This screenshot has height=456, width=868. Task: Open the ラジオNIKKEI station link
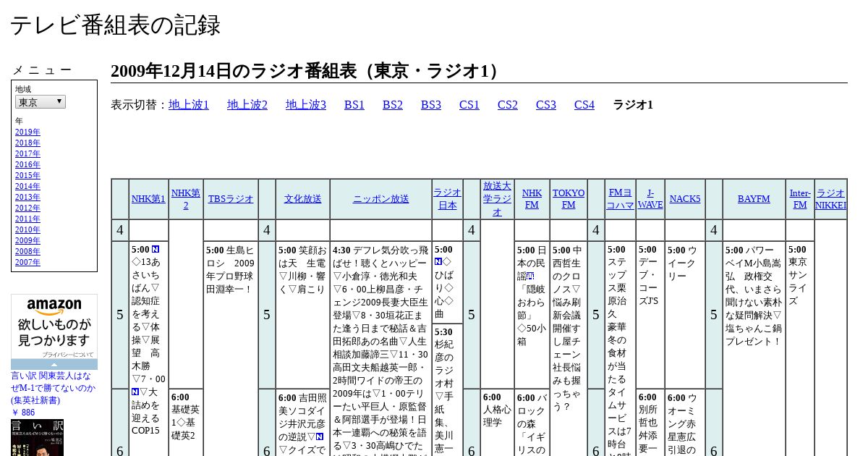(830, 199)
